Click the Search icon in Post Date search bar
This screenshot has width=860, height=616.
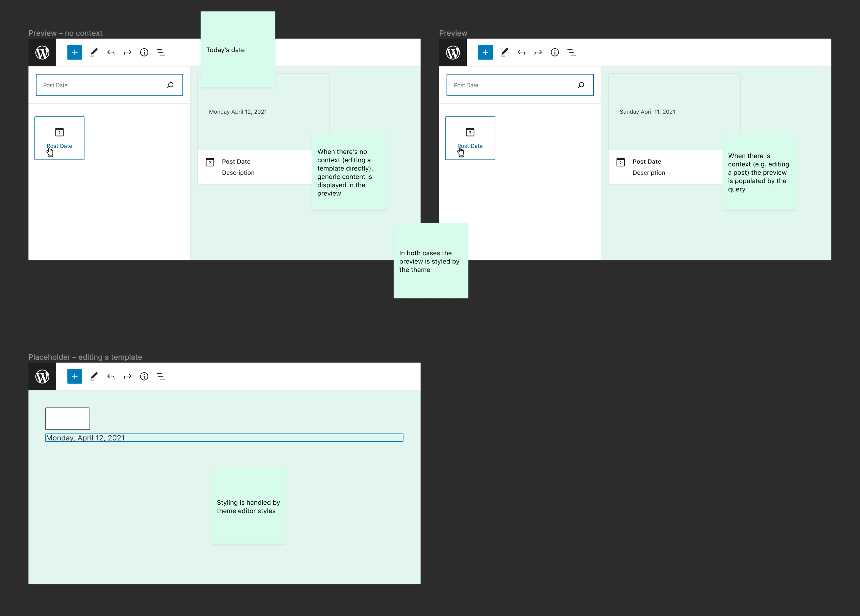(171, 85)
